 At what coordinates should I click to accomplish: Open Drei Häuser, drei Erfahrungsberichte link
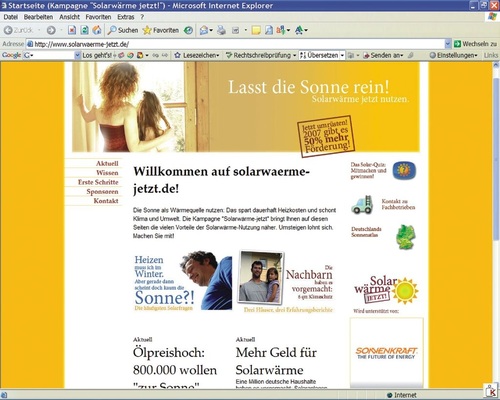(x=288, y=310)
